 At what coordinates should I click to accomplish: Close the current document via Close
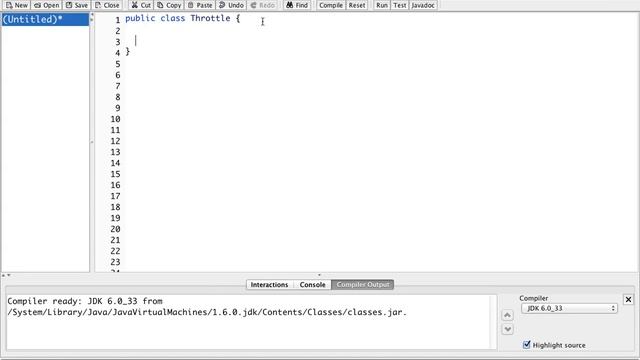[x=107, y=5]
